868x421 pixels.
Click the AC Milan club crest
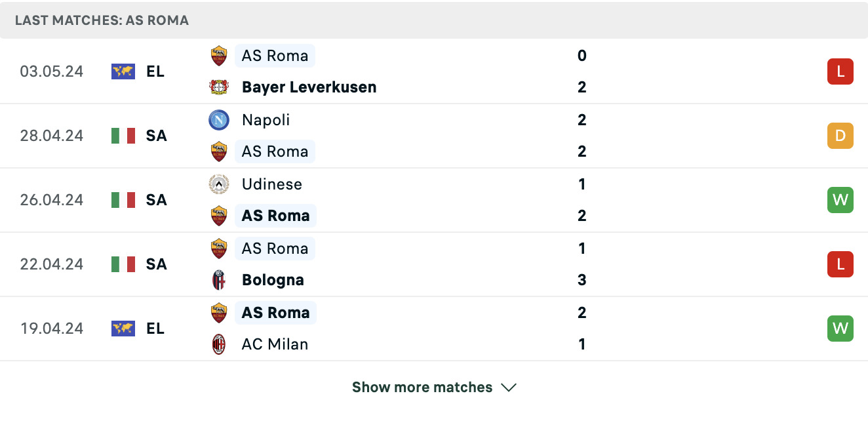219,344
